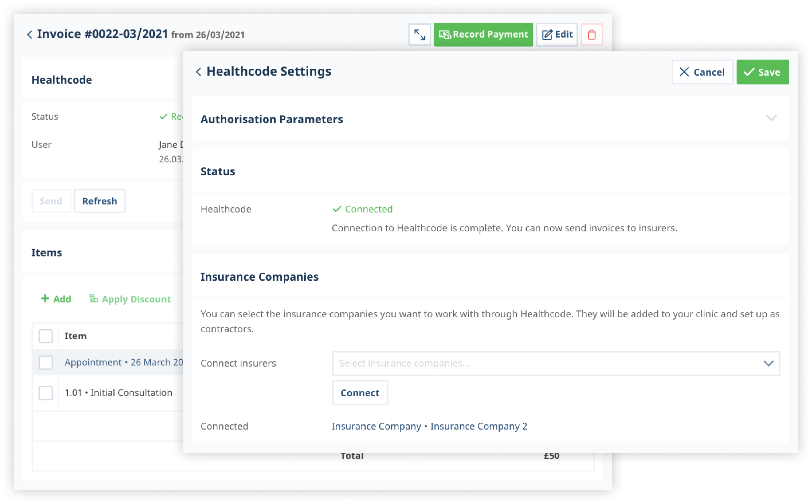The height and width of the screenshot is (504, 812).
Task: Go back from the Invoice #0022-03/2021 page
Action: (x=30, y=35)
